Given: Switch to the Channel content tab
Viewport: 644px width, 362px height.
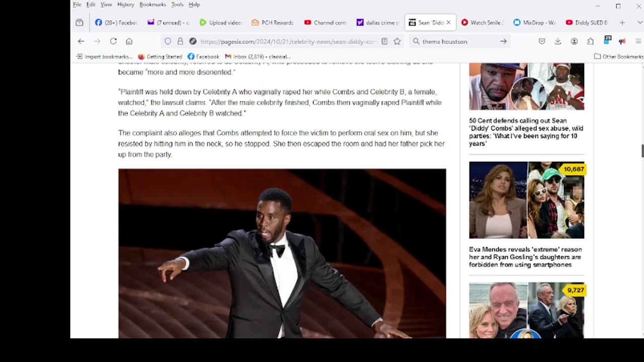Looking at the screenshot, I should [325, 23].
